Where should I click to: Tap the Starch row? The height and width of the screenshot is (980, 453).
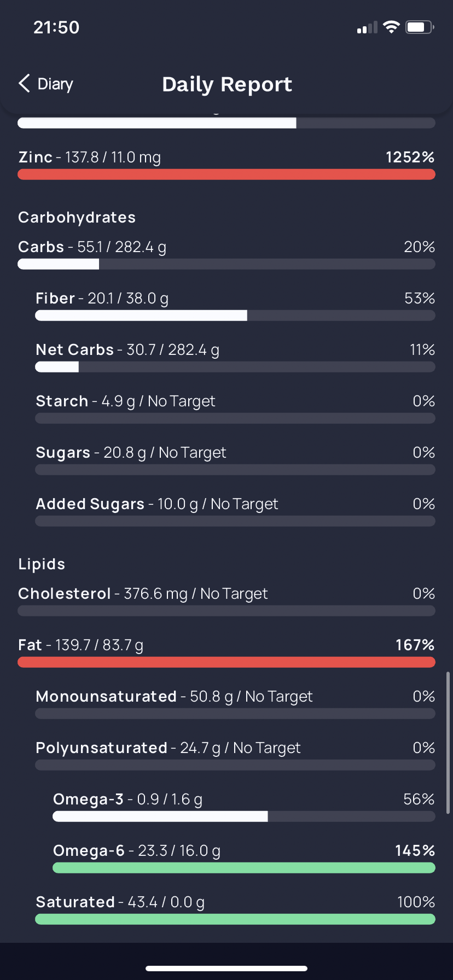(235, 409)
